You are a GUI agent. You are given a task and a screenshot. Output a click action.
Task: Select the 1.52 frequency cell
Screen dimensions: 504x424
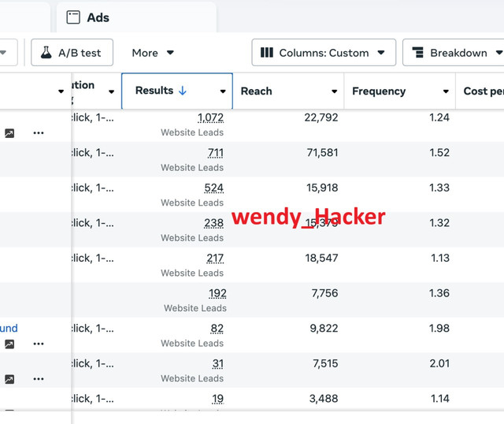[439, 152]
